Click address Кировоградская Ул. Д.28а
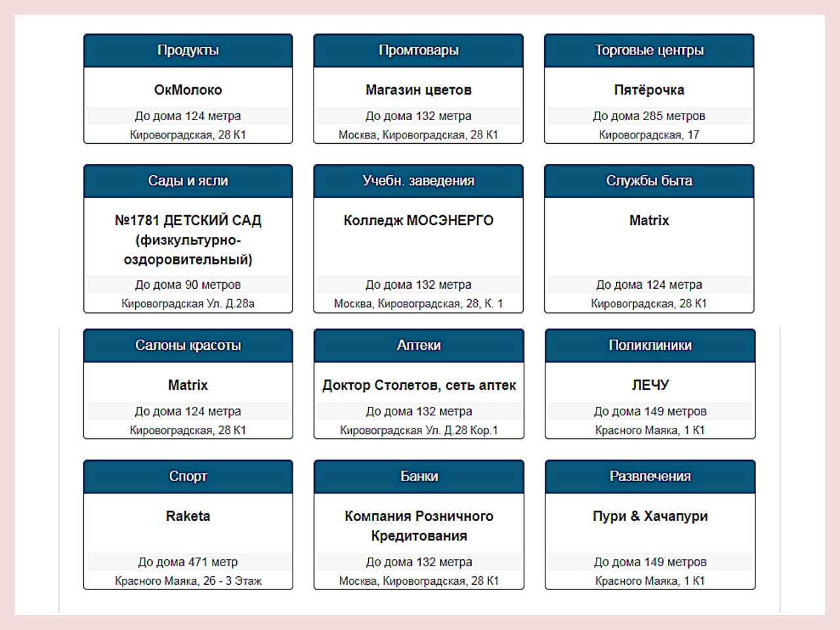The height and width of the screenshot is (630, 840). [188, 304]
